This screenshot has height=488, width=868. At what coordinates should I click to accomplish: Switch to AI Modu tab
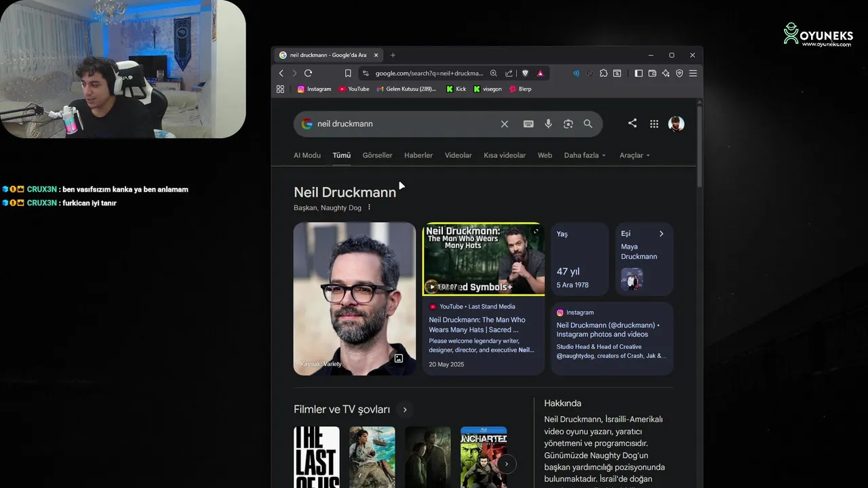(307, 155)
